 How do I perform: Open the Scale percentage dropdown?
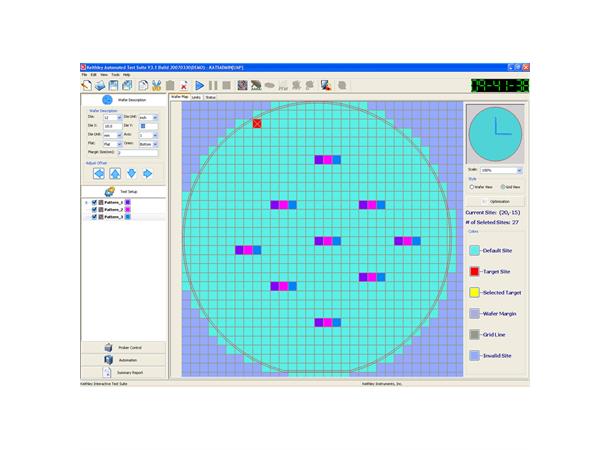point(518,171)
